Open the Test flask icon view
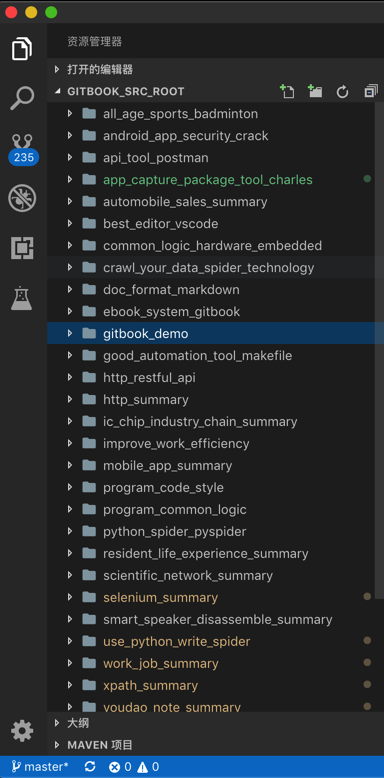Viewport: 384px width, 778px height. coord(22,298)
